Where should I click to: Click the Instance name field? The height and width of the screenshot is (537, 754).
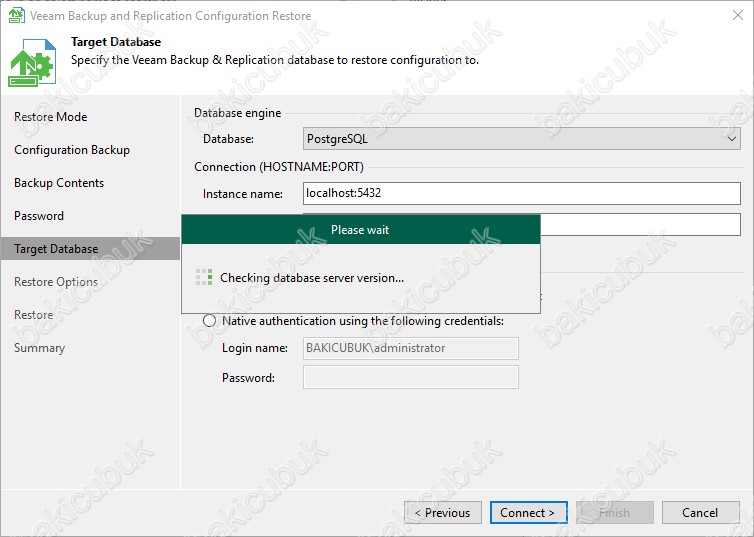tap(521, 193)
